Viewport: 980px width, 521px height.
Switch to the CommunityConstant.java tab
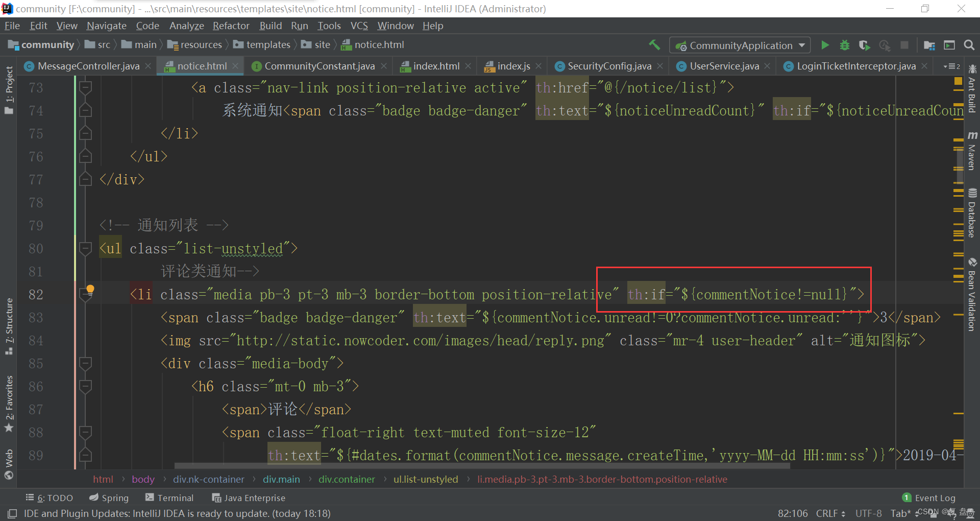(x=320, y=66)
